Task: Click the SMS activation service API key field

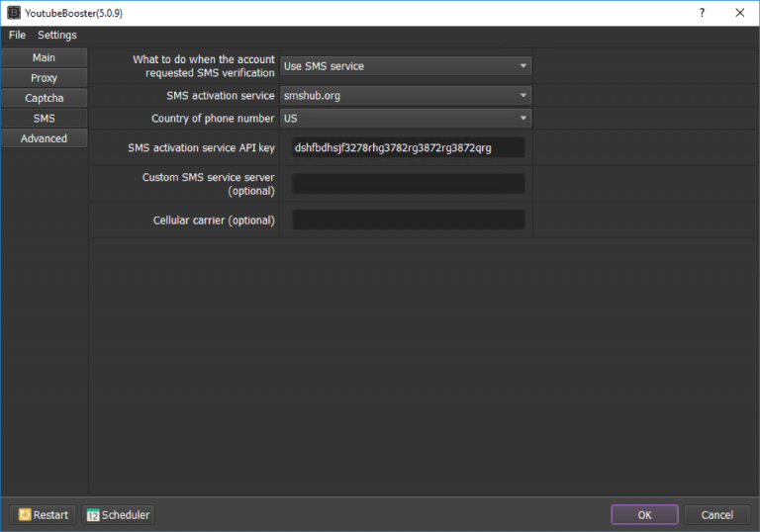Action: [408, 147]
